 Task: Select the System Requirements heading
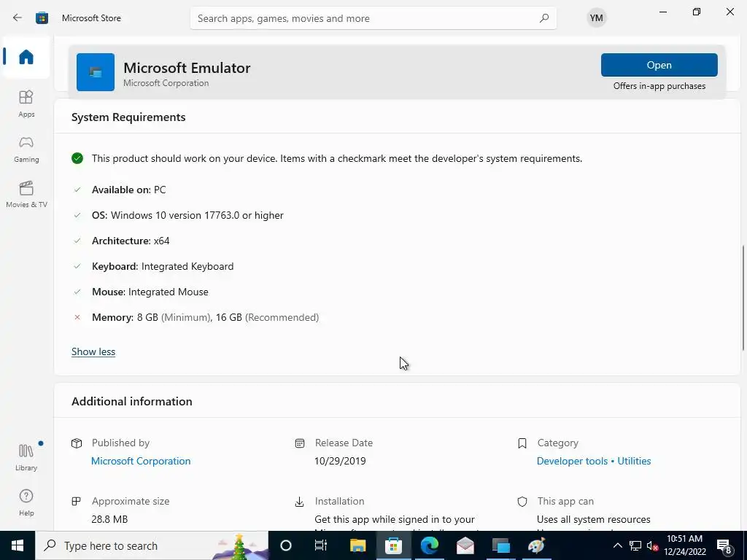128,117
